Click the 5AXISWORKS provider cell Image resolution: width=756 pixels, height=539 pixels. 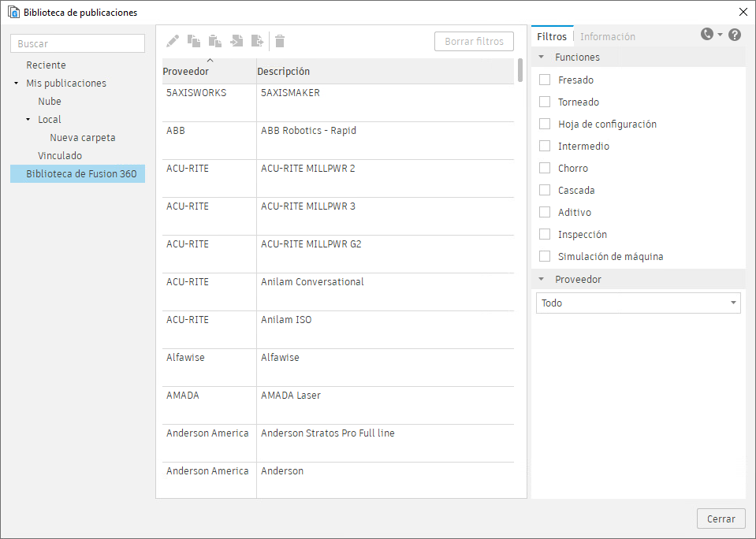click(x=209, y=102)
